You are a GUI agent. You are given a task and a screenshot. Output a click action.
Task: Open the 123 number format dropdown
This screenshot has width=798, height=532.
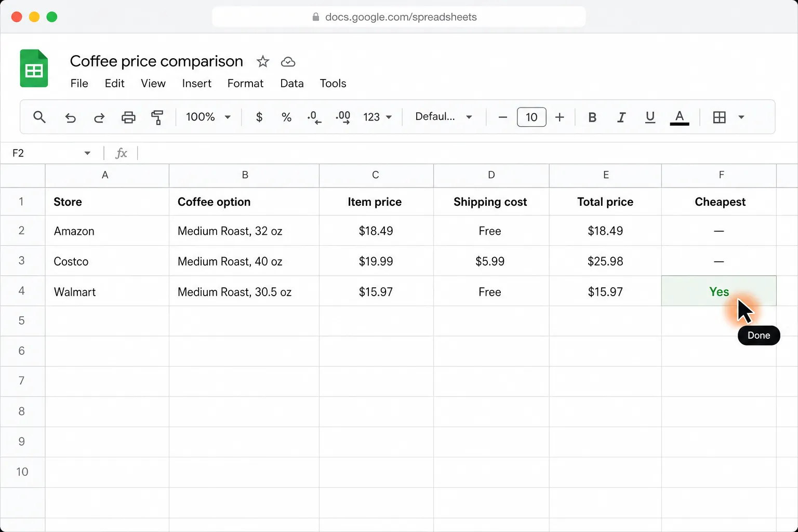[378, 117]
